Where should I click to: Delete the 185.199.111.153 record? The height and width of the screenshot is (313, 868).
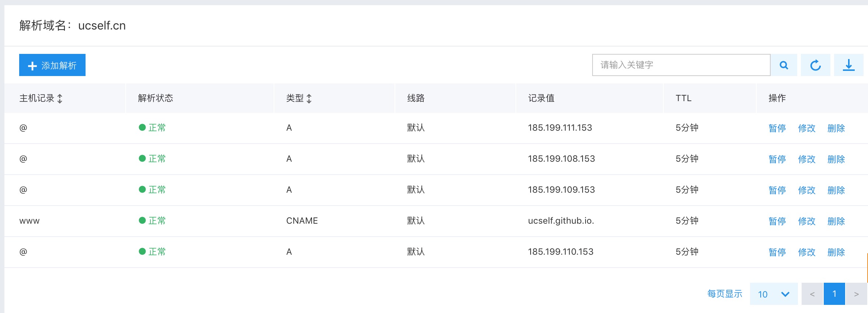pyautogui.click(x=836, y=128)
